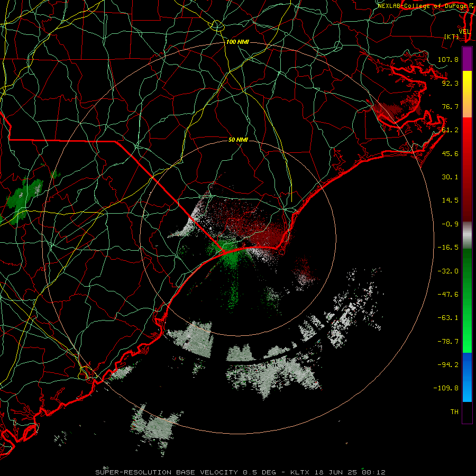Select the 45.6 scale value

tap(450, 153)
